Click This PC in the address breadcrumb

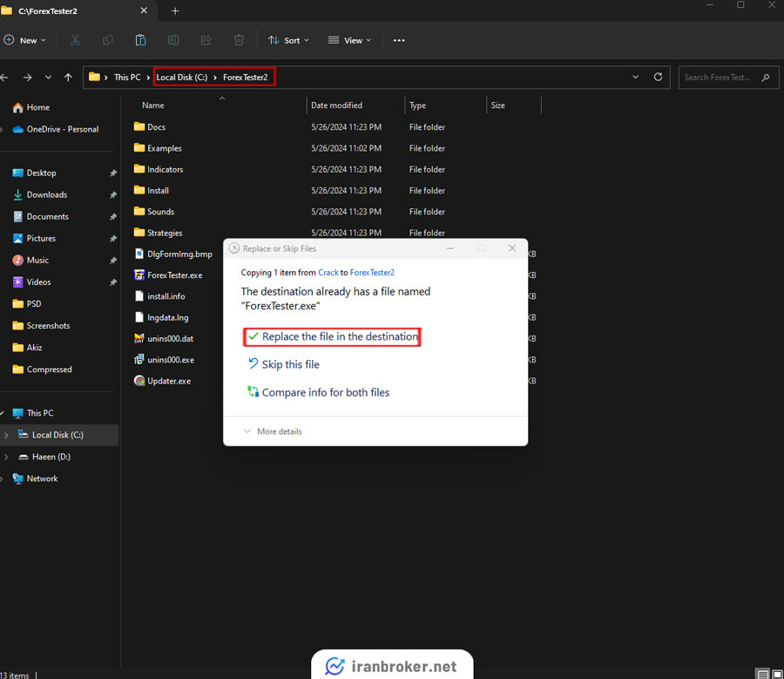point(127,78)
